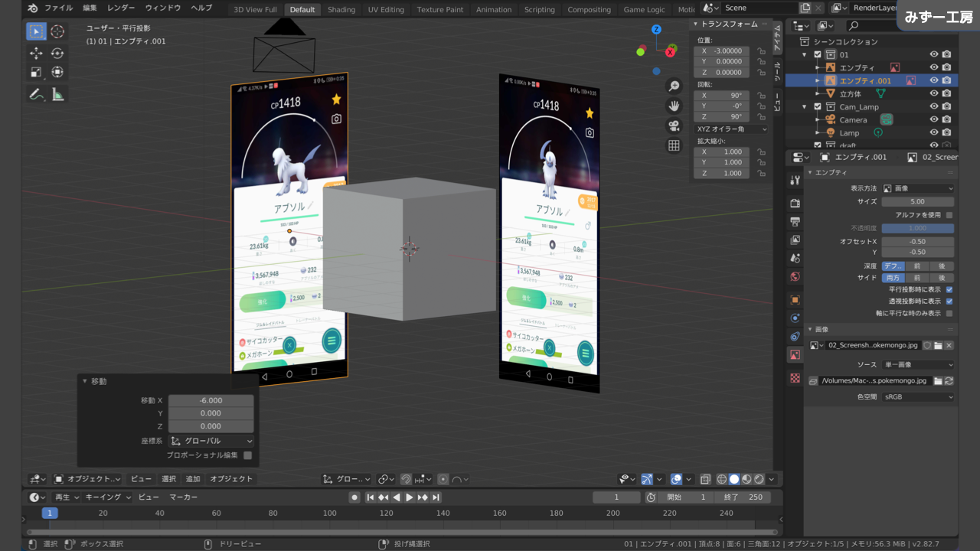
Task: Open the オブジェクト mode dropdown in viewport header
Action: (x=87, y=479)
